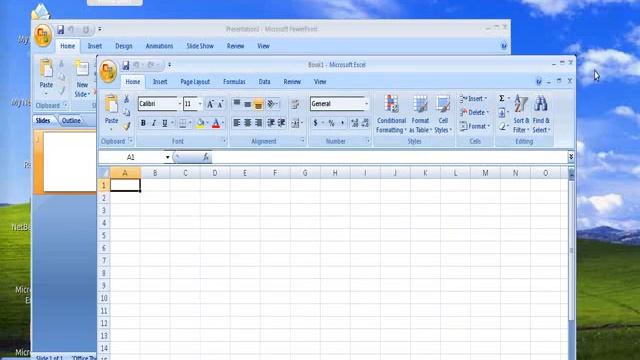
Task: Open Cell Styles gallery
Action: [443, 114]
